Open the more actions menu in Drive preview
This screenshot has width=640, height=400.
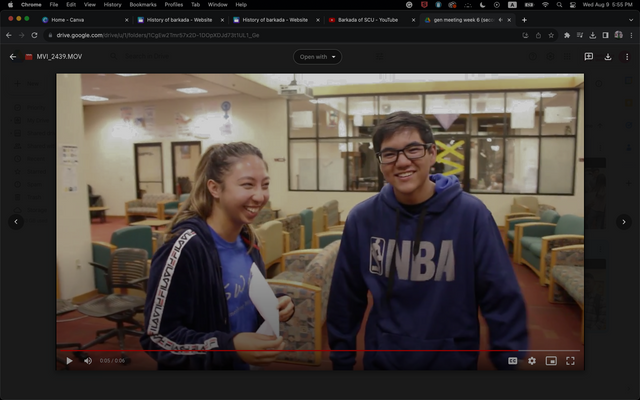(x=626, y=57)
